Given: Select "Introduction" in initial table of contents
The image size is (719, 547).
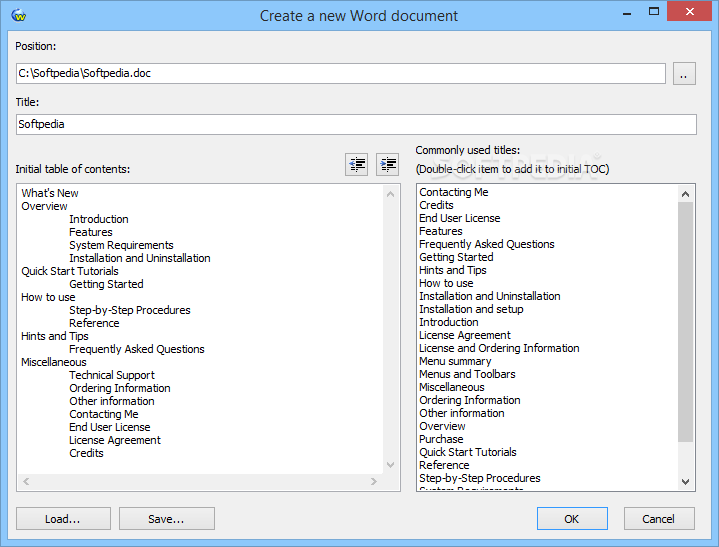Looking at the screenshot, I should tap(99, 219).
